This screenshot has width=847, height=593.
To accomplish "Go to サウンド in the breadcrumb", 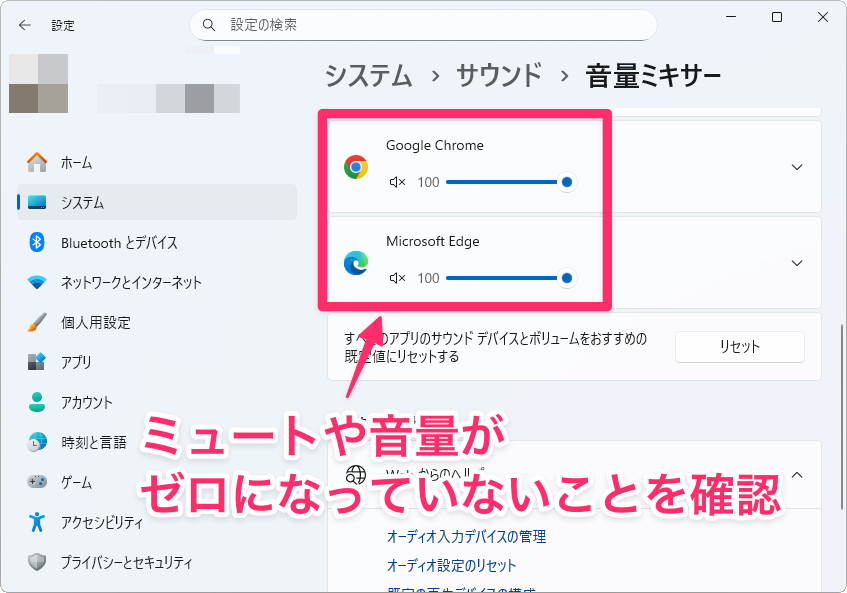I will click(x=499, y=75).
